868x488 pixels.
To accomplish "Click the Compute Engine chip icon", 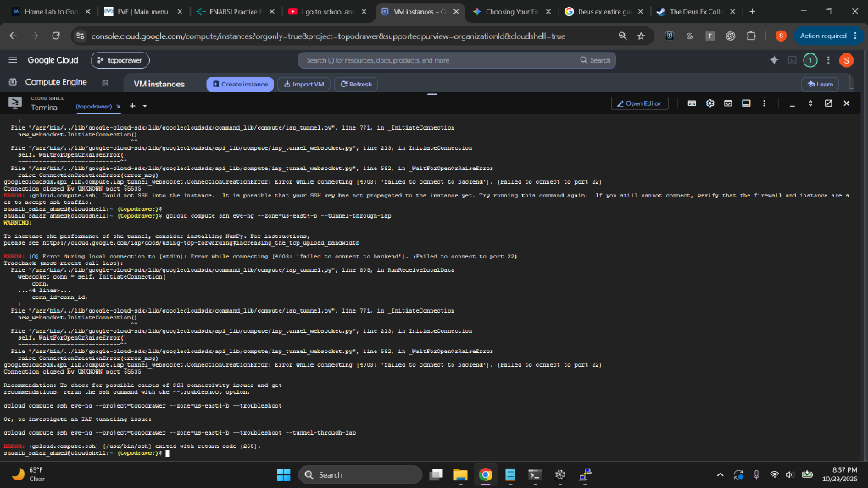I will click(x=13, y=82).
